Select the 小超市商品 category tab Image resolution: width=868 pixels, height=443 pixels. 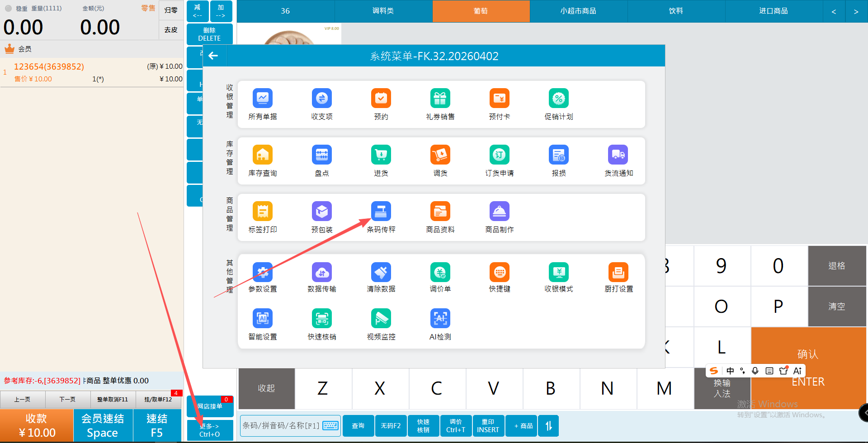pyautogui.click(x=578, y=11)
